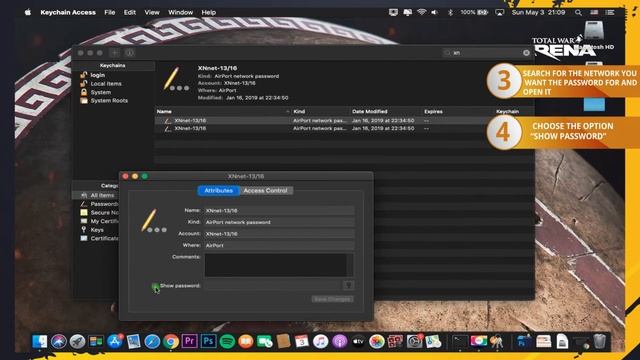Open Podcasts from the Dock

tap(339, 341)
